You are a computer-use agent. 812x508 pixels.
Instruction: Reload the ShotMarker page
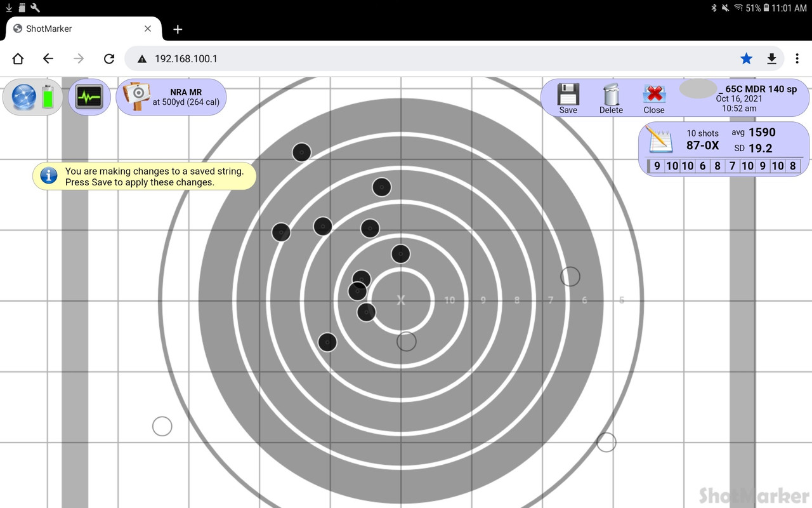point(109,58)
